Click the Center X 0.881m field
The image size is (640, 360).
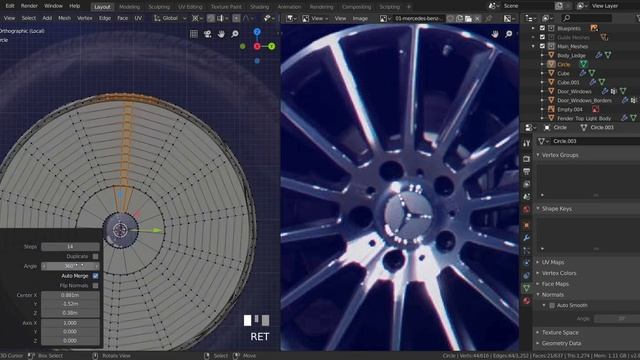click(70, 295)
